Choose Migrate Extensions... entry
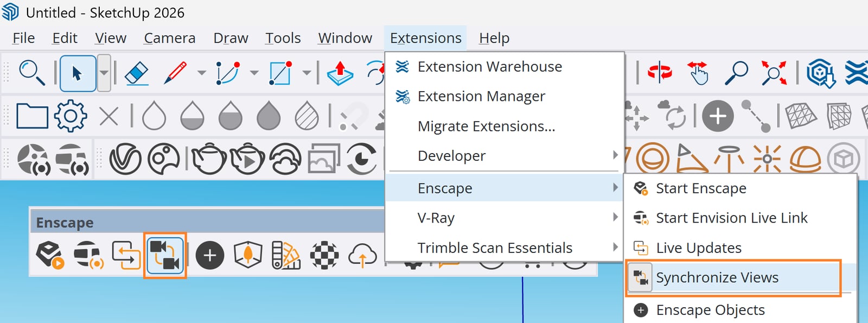The width and height of the screenshot is (868, 323). [505, 126]
